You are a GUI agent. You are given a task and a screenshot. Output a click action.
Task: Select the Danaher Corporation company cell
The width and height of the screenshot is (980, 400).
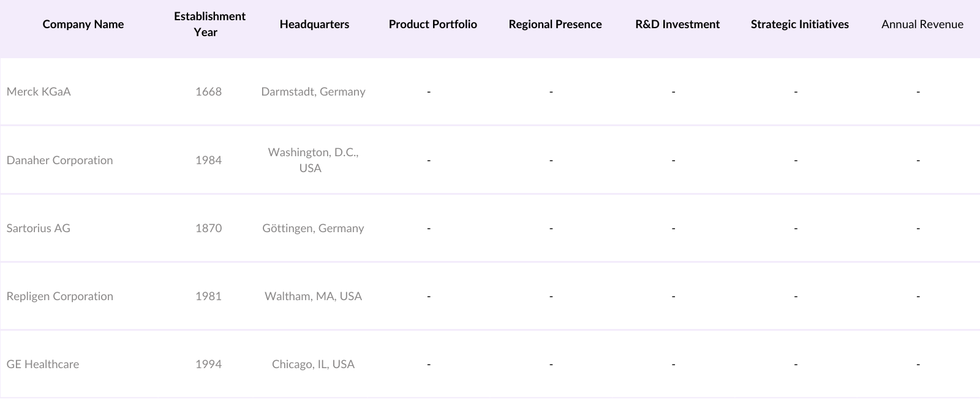[59, 160]
